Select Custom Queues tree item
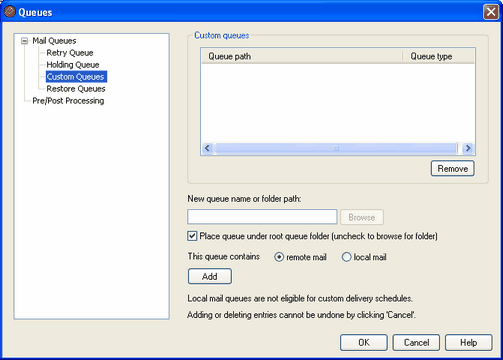This screenshot has width=503, height=360. (76, 77)
